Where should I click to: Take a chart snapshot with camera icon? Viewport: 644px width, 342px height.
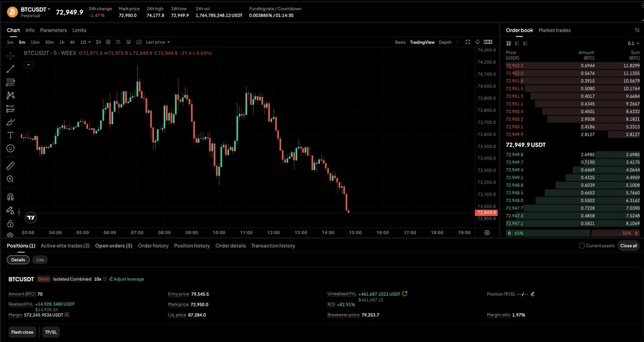139,42
